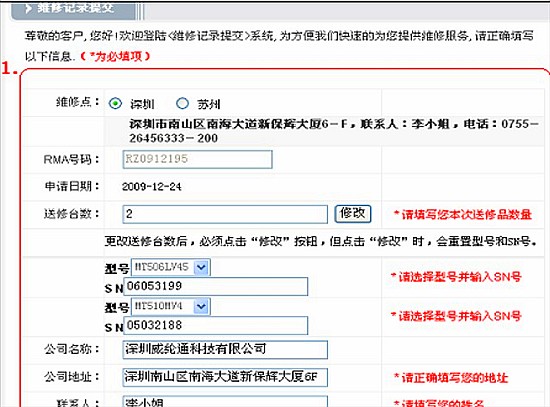
Task: Open the second 型号 model dropdown
Action: click(170, 306)
